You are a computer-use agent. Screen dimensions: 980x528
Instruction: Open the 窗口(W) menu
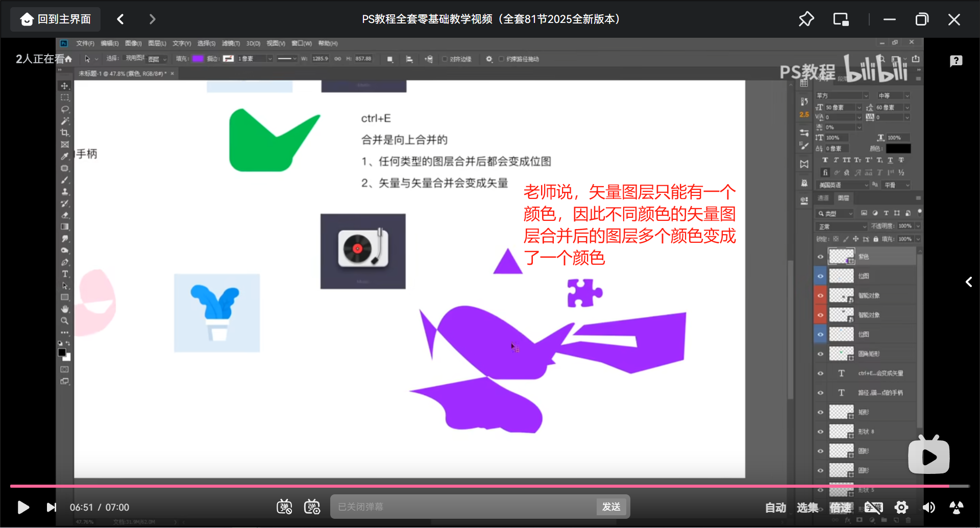302,43
